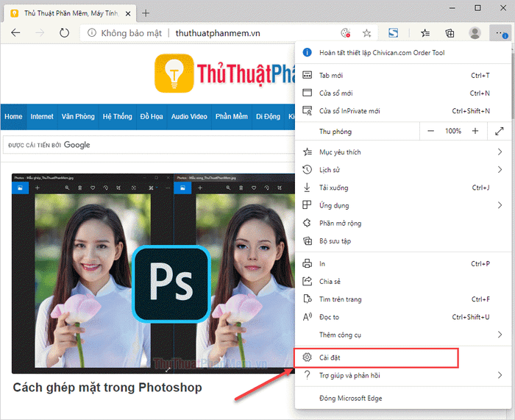Open a new tab with plus button
Viewport: 515px width, 420px height.
point(146,13)
